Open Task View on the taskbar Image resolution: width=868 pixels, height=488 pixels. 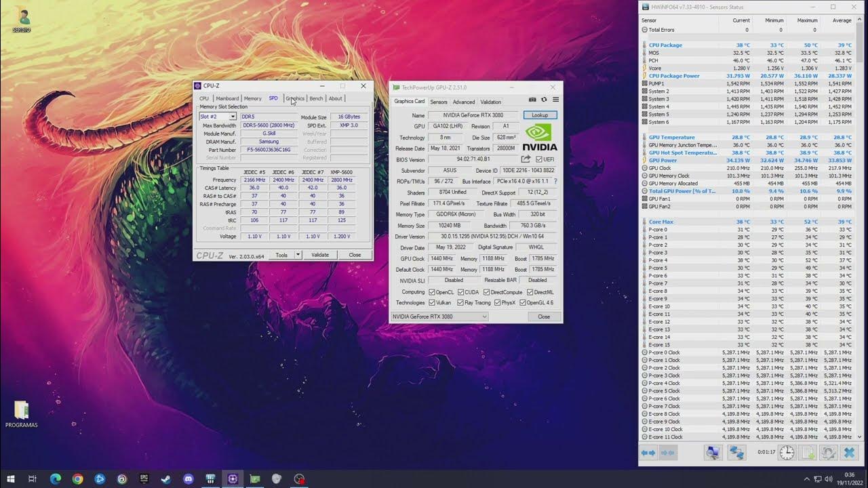(33, 479)
